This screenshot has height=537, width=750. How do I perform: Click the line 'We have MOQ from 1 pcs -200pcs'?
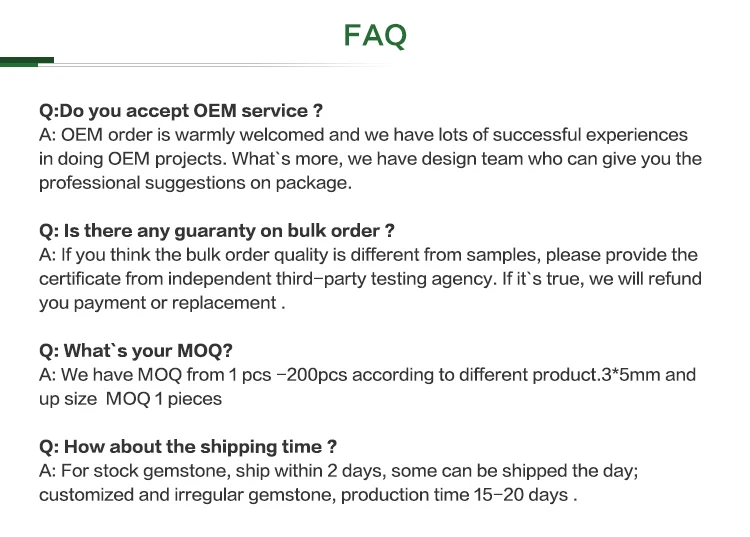(367, 375)
